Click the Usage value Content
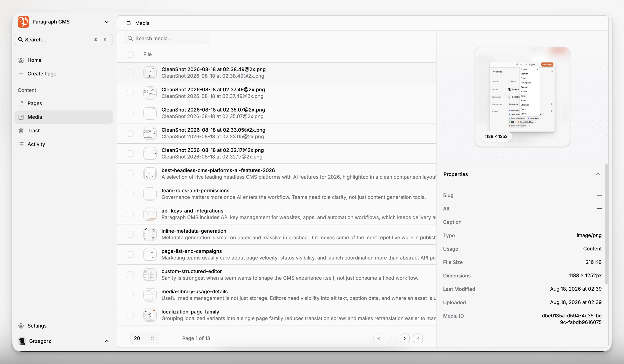The width and height of the screenshot is (624, 364). coord(592,249)
